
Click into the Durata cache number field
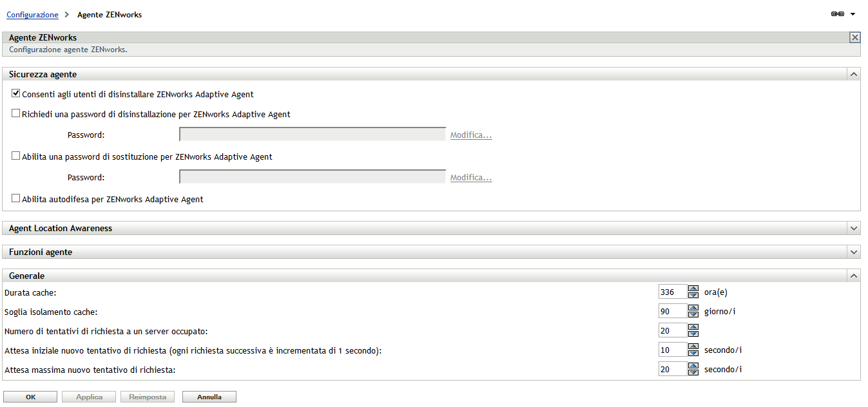tap(672, 292)
